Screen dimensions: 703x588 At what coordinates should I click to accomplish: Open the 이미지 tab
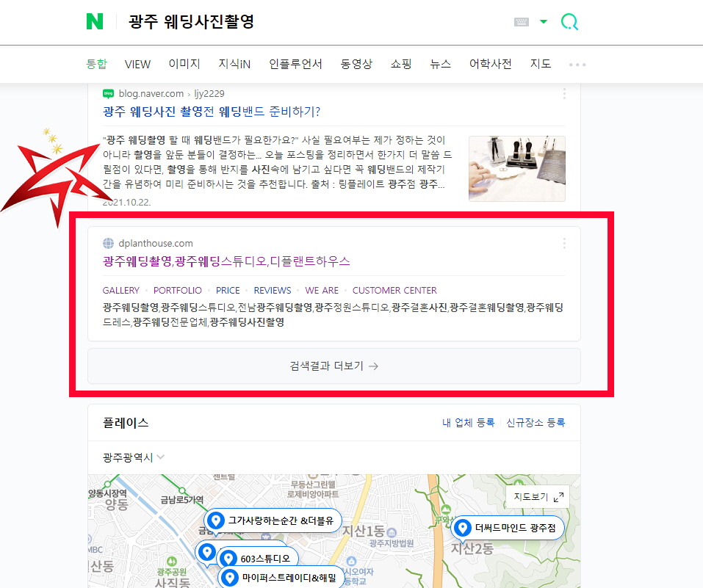pyautogui.click(x=184, y=64)
